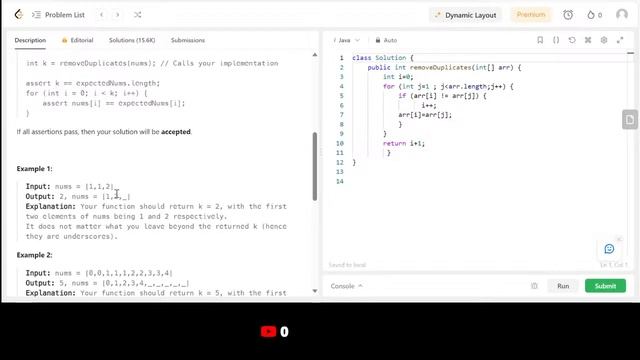Click the console layout icon beside Run
This screenshot has height=360, width=640.
[x=534, y=286]
